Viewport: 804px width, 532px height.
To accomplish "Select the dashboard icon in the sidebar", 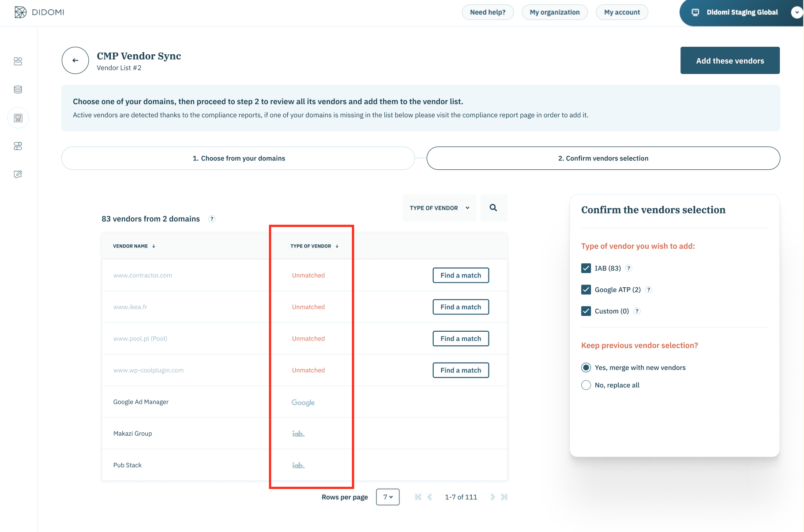I will [18, 61].
